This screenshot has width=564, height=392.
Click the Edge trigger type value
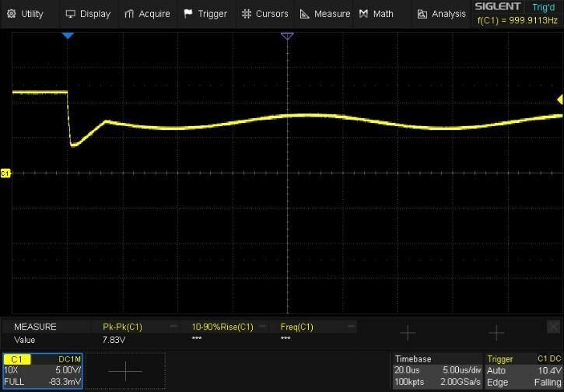[497, 383]
